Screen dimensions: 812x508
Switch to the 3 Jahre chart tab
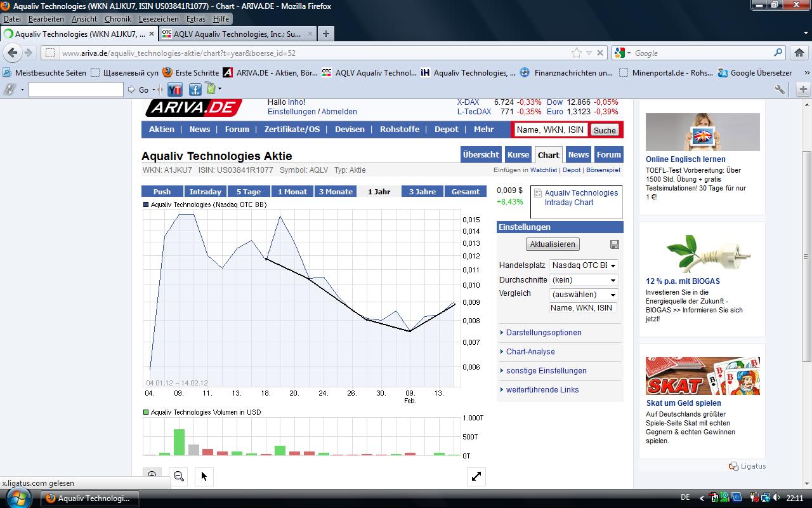click(422, 190)
